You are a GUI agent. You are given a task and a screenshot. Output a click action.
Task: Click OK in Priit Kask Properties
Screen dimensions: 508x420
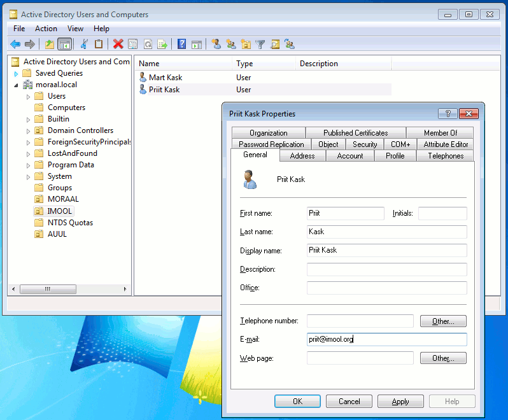tap(297, 401)
